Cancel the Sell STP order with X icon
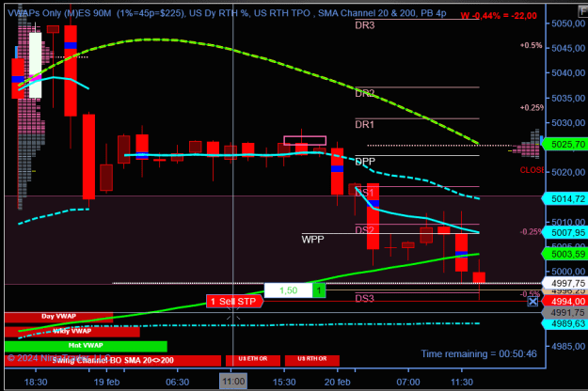 [x=532, y=302]
